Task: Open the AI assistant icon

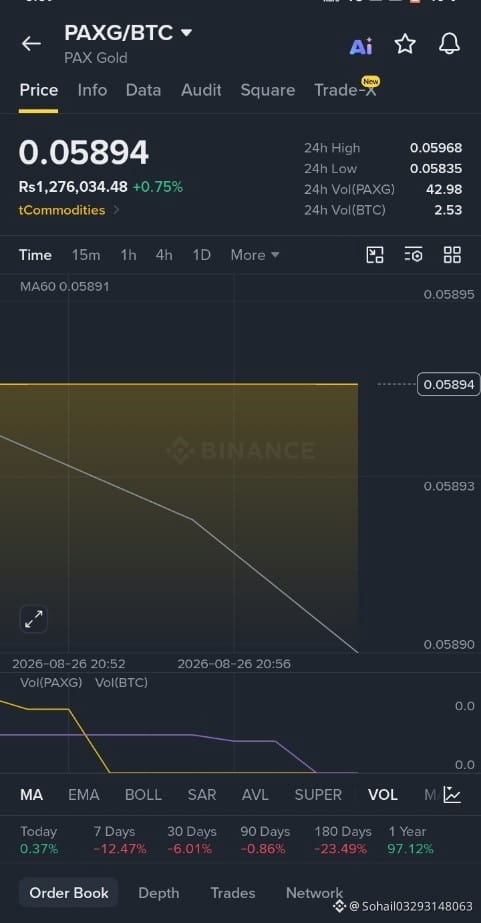Action: click(x=361, y=45)
